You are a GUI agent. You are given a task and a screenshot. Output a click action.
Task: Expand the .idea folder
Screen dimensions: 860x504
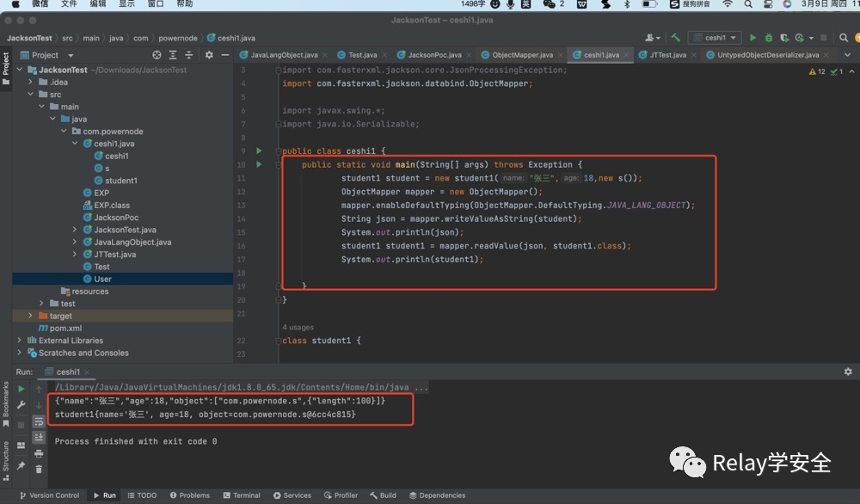click(30, 83)
